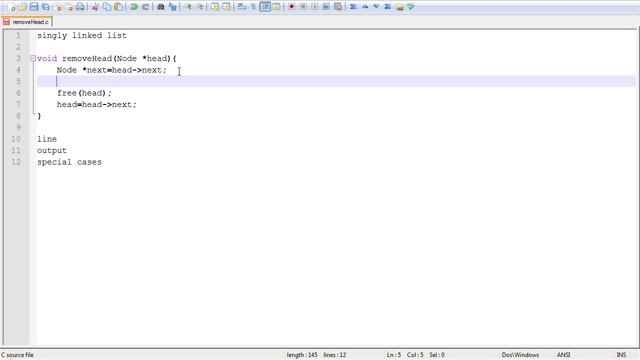
Task: Zoom out the text with the toolbar icon
Action: click(x=200, y=7)
